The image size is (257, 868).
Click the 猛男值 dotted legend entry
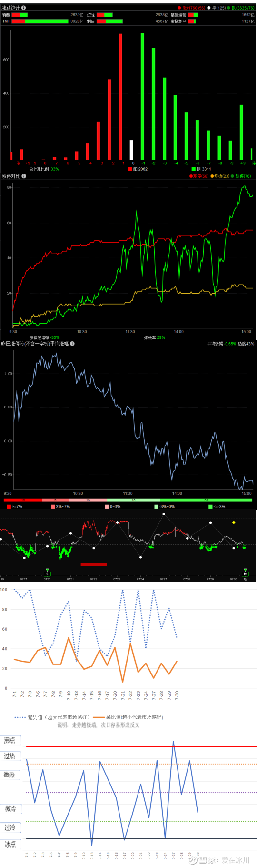(52, 717)
